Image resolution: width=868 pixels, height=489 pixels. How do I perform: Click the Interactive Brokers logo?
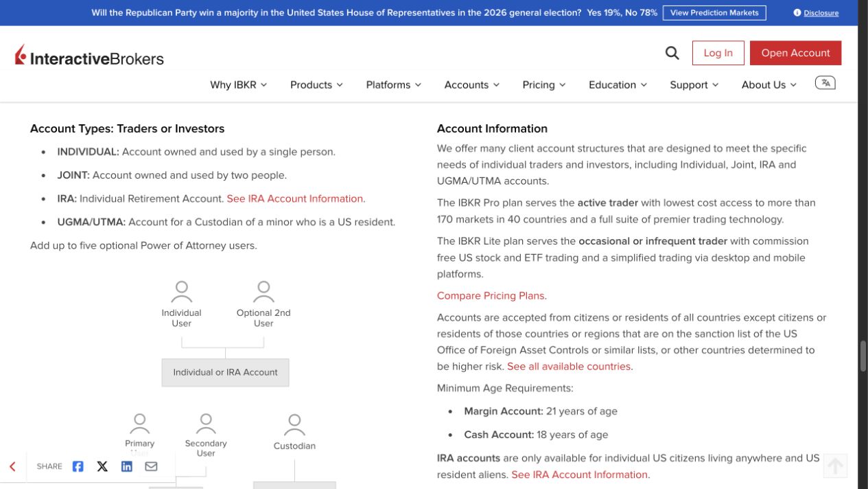point(89,56)
